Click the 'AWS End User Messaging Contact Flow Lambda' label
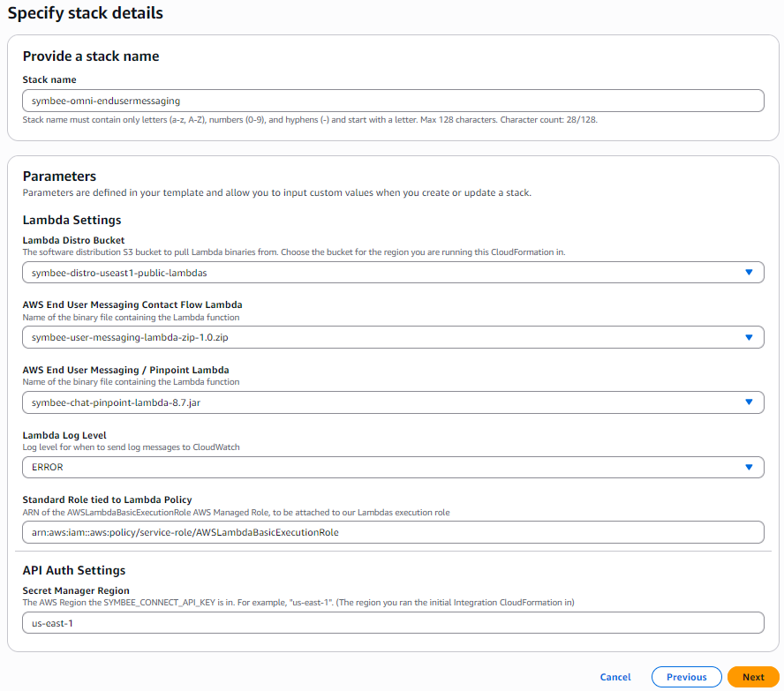The height and width of the screenshot is (691, 784). click(x=132, y=304)
